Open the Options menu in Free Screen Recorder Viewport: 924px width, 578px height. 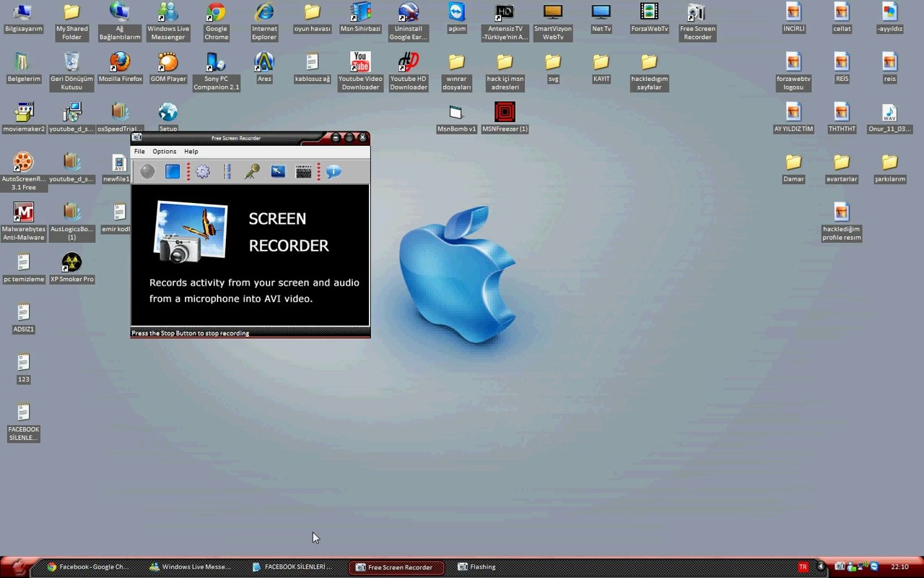[165, 152]
